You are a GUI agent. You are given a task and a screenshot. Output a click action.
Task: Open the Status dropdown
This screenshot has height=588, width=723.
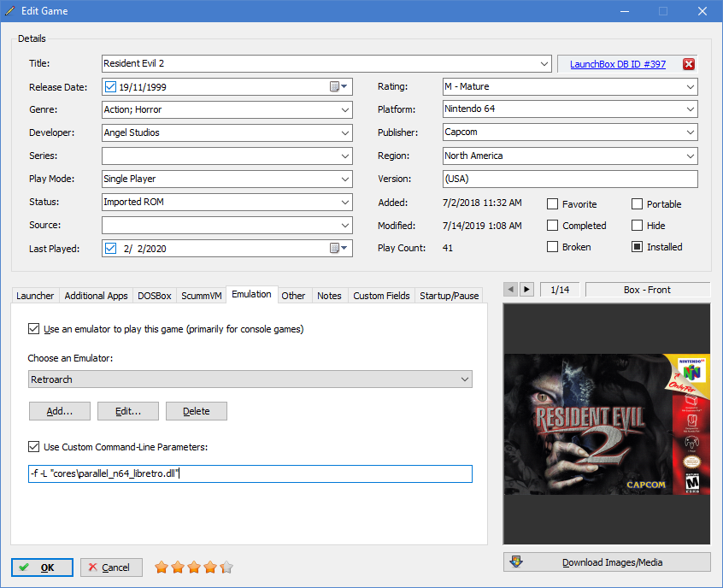(345, 202)
